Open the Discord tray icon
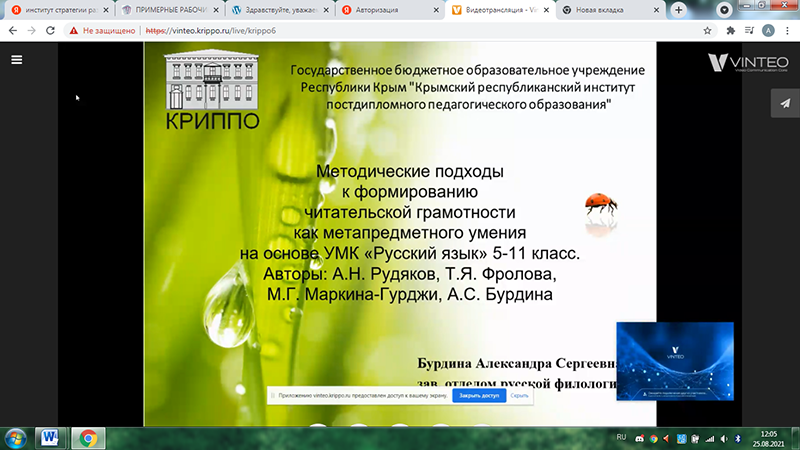Image resolution: width=800 pixels, height=450 pixels. pos(639,439)
